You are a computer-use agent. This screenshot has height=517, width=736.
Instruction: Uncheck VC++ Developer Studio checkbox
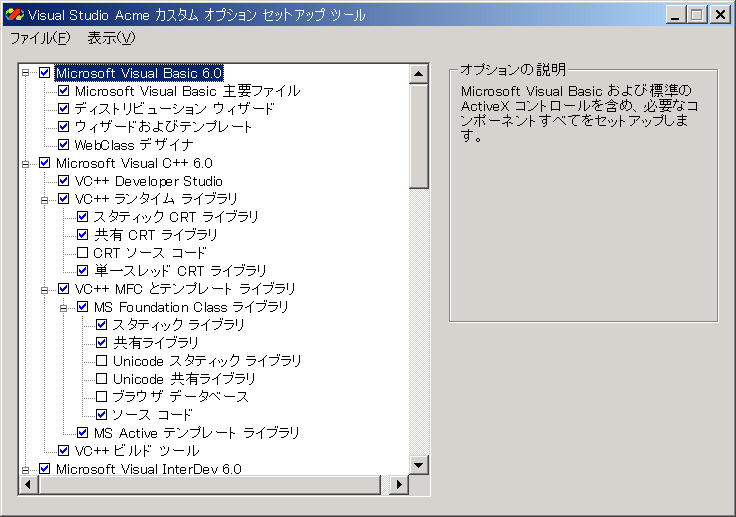pyautogui.click(x=63, y=181)
